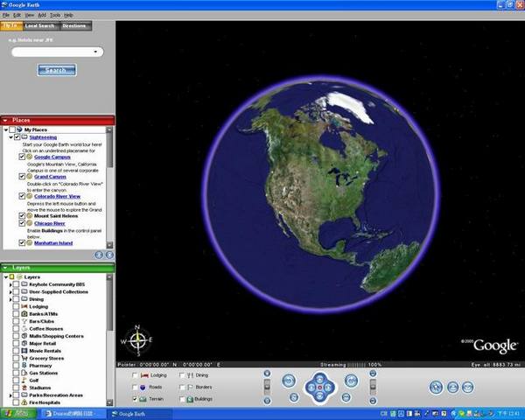Click the down arrow on navigation pad
The width and height of the screenshot is (525, 420).
point(319,396)
